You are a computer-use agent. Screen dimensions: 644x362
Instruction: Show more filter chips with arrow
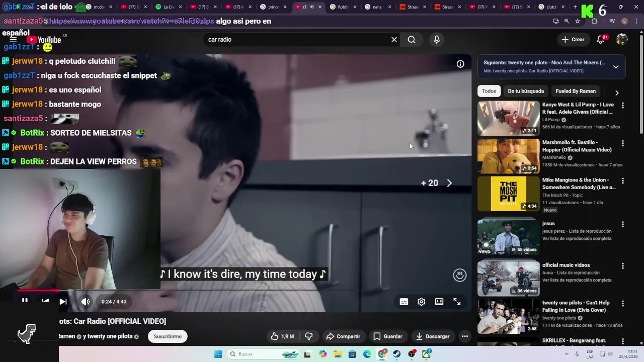click(x=617, y=93)
